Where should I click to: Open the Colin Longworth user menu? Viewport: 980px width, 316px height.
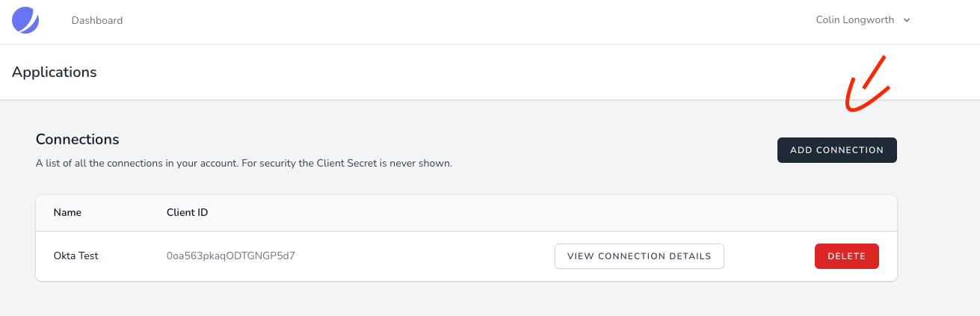(x=854, y=20)
